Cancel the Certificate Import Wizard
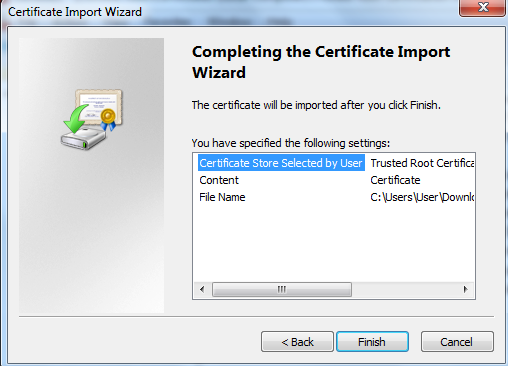The height and width of the screenshot is (366, 508). pos(457,341)
